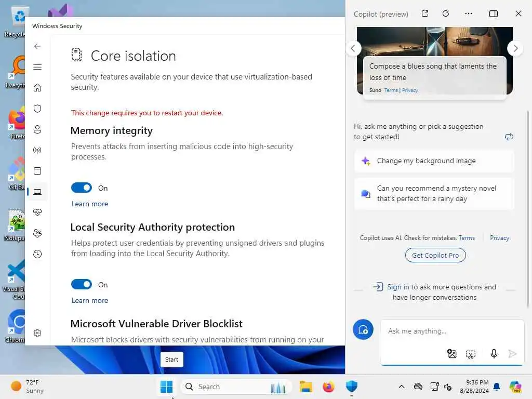Select Device security laptop icon
This screenshot has height=399, width=532.
pyautogui.click(x=37, y=192)
